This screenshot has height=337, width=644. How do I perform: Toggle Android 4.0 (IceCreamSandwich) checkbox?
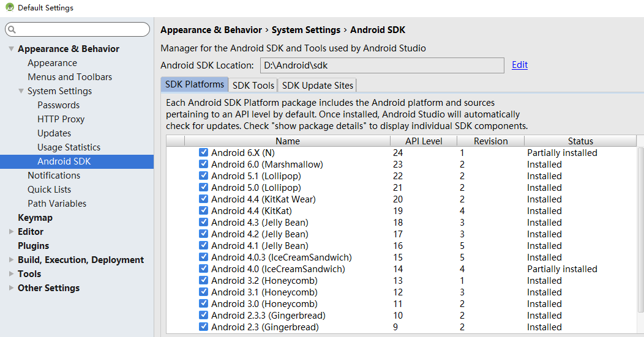tap(203, 268)
